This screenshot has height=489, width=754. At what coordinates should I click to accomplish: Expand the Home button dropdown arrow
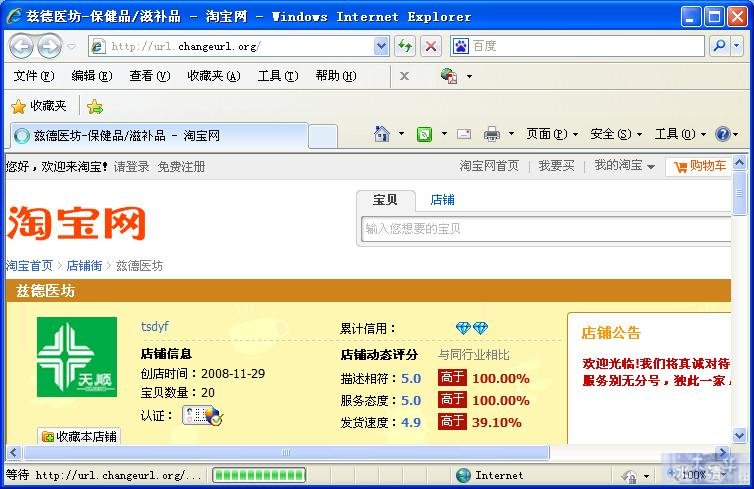point(402,134)
